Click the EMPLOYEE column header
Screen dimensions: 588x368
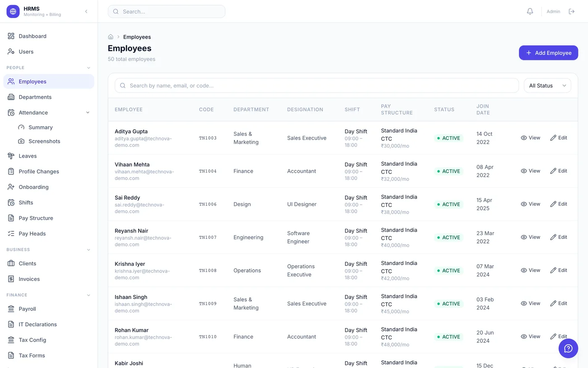click(129, 110)
